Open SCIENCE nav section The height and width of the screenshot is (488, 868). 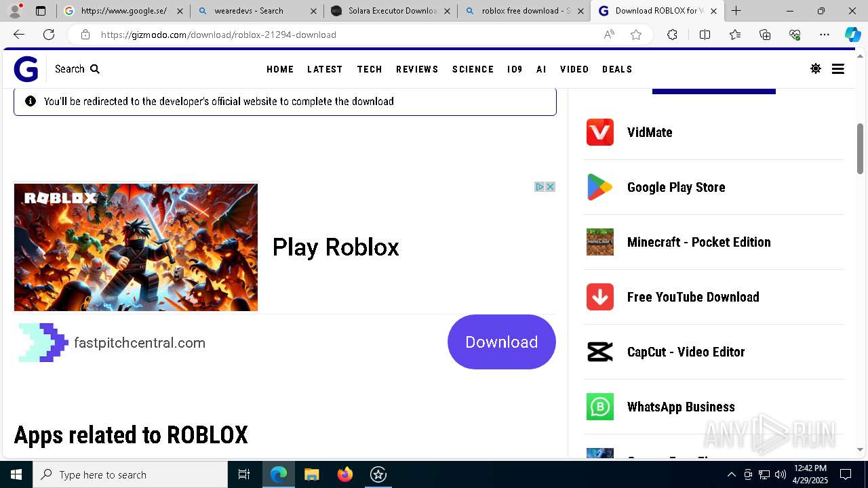pos(473,69)
